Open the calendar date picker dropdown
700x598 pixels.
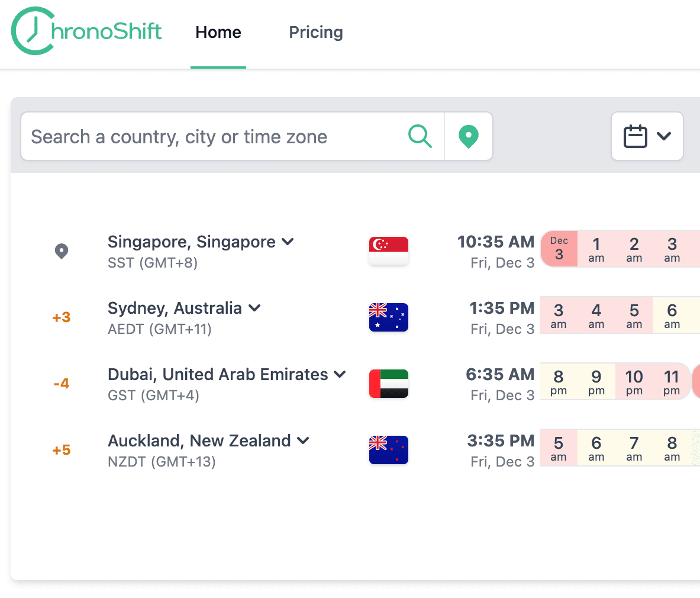pyautogui.click(x=647, y=136)
